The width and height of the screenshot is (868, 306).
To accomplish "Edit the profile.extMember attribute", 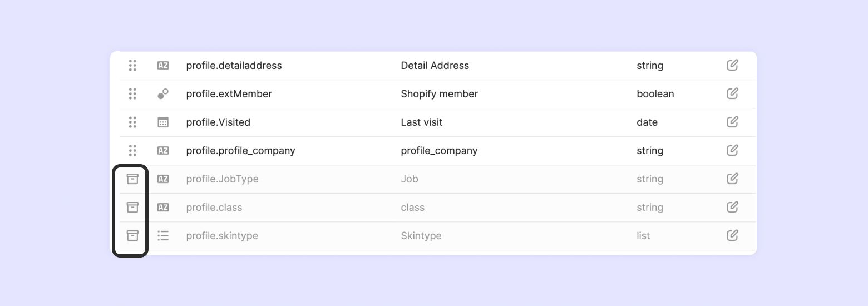I will [732, 93].
